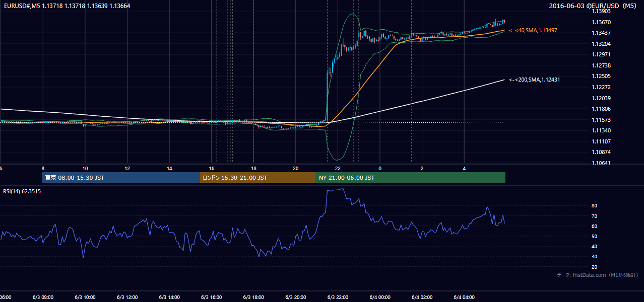
Task: Click hour label 20 under price chart
Action: tap(296, 168)
